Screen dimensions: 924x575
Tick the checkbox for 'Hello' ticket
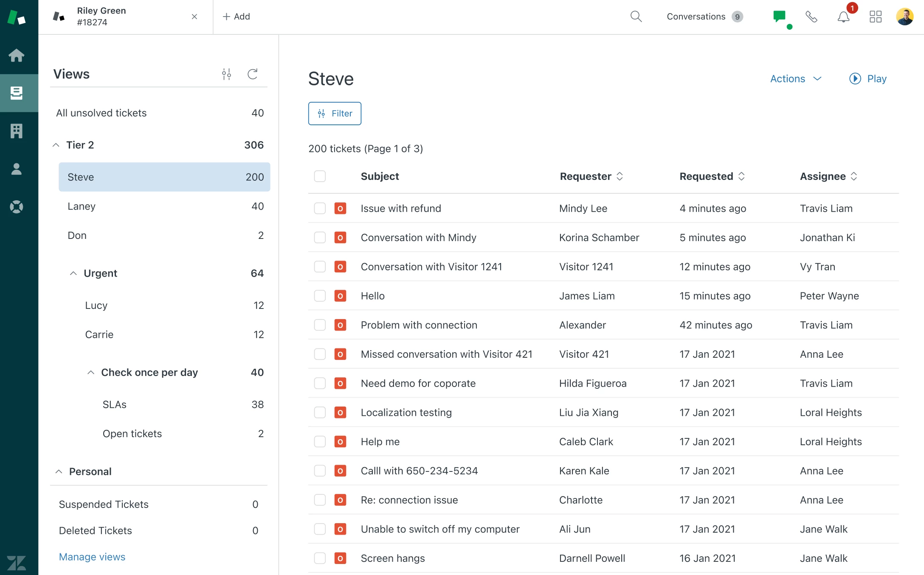coord(320,296)
